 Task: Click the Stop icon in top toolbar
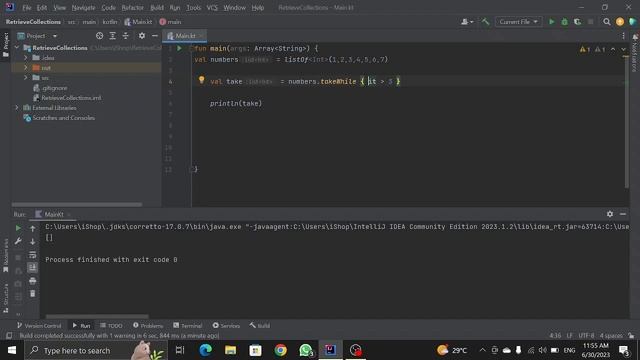click(591, 22)
